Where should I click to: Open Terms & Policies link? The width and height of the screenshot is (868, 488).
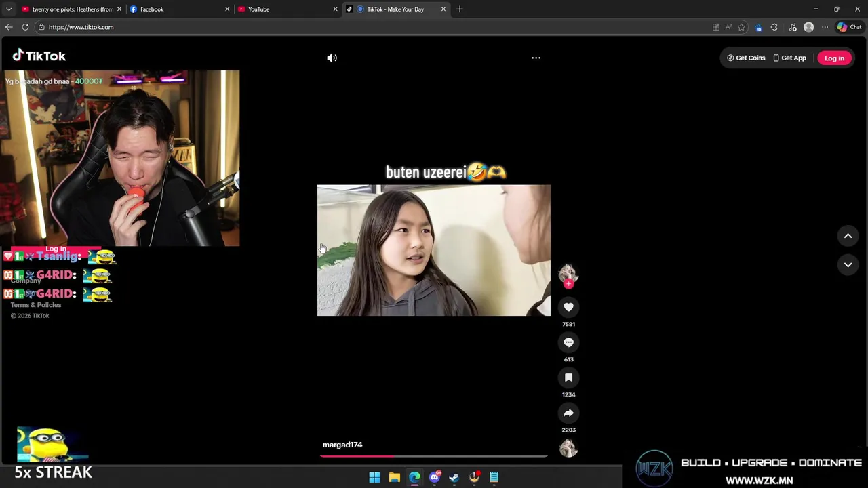pyautogui.click(x=36, y=305)
